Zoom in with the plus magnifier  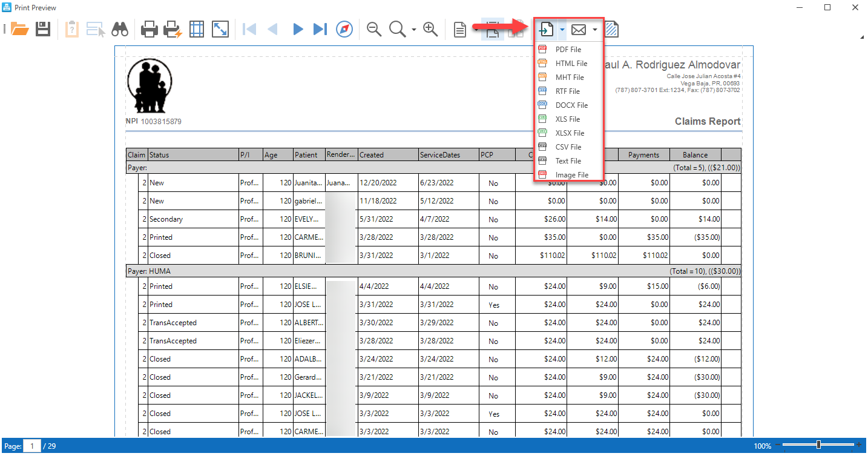click(x=430, y=29)
